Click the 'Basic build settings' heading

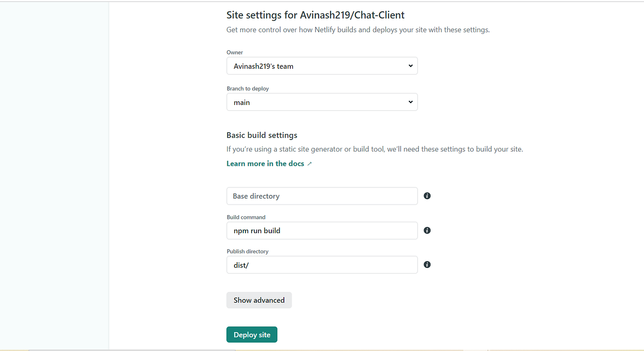[262, 135]
